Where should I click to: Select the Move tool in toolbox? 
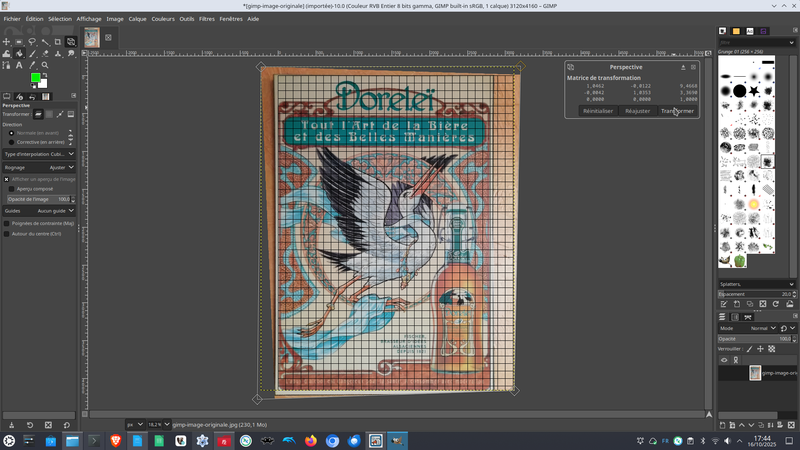pyautogui.click(x=7, y=42)
